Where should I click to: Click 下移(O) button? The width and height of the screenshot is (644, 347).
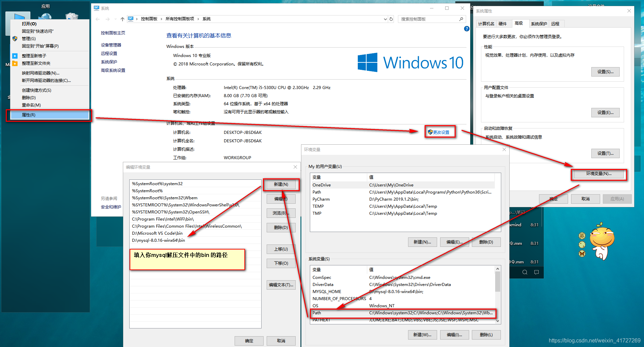(281, 263)
